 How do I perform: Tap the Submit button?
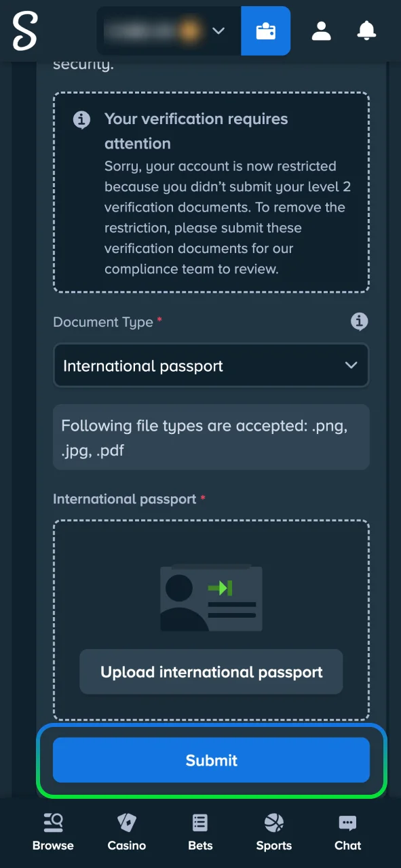(x=211, y=760)
